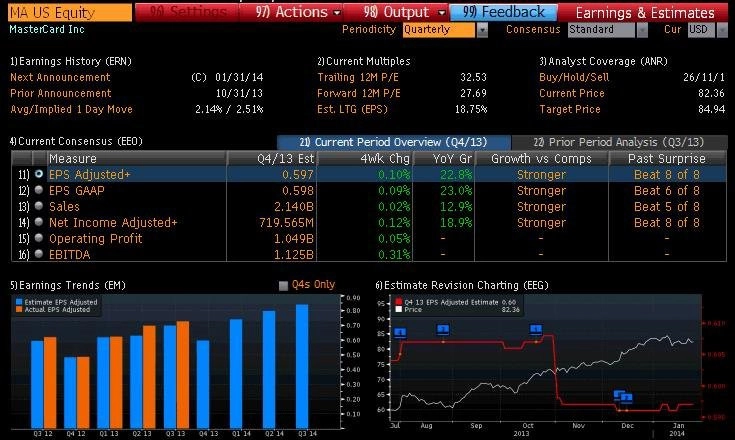Click the red Q4 13 EPS Adjusted Estimate swatch

[x=399, y=302]
